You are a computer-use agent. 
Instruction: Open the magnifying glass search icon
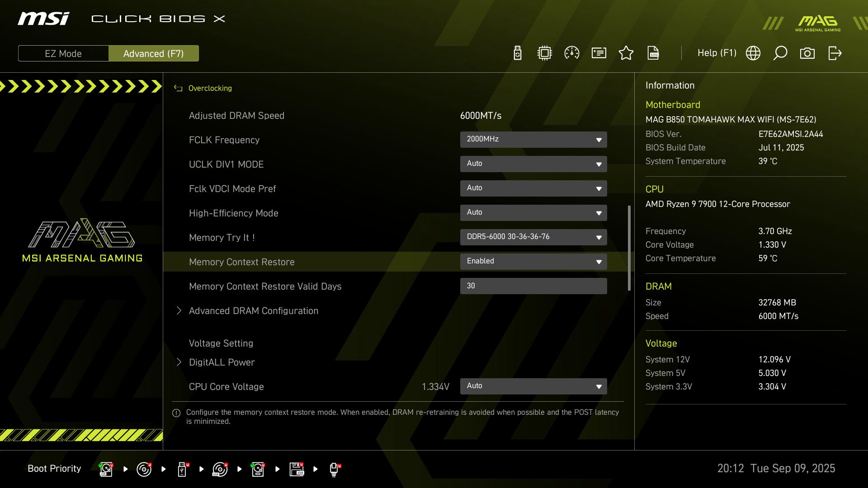pos(780,53)
